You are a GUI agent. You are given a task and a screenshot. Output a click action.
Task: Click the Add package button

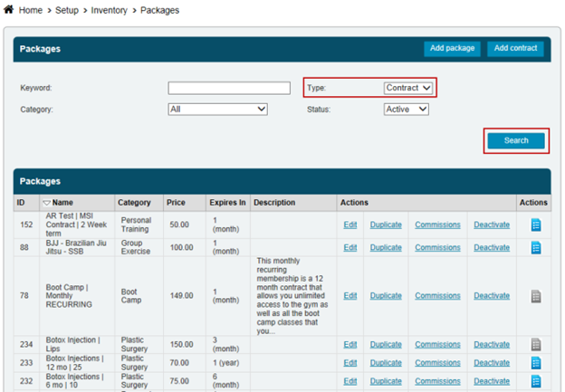[452, 48]
